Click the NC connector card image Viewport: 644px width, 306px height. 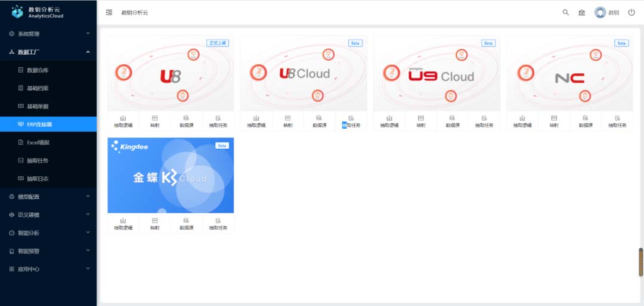point(570,73)
